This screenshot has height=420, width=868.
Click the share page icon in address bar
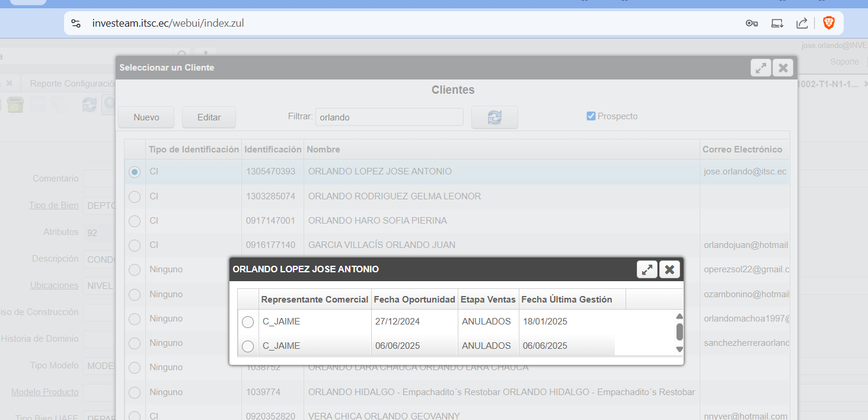[802, 24]
